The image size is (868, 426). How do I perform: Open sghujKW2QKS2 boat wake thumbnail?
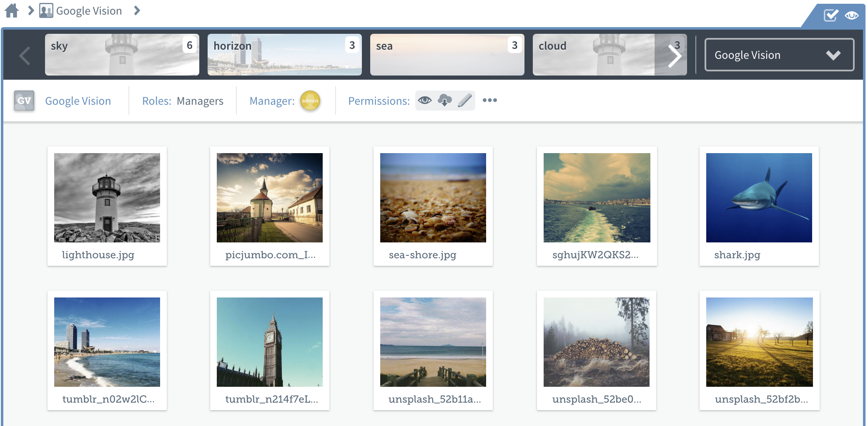(597, 198)
